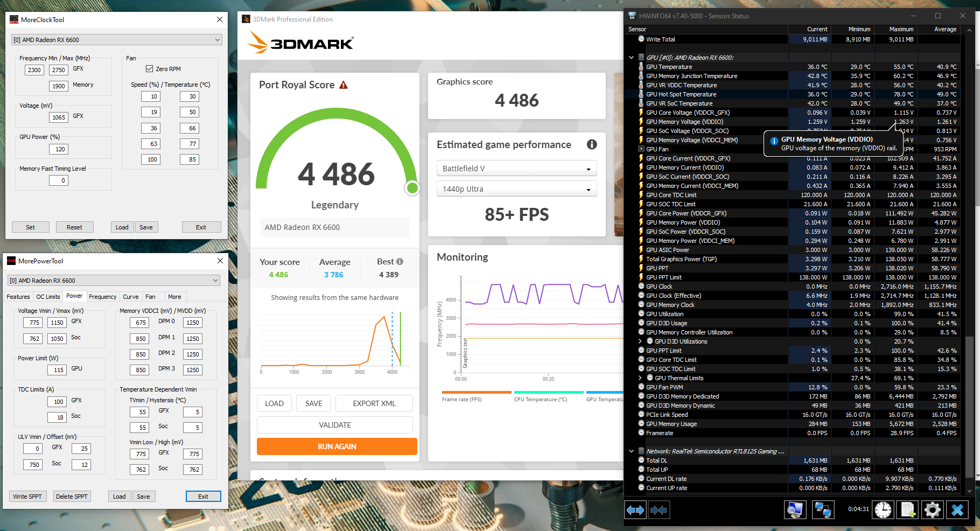Open the More tab in MorePowerTool
Screen dimensions: 980x531
coord(174,297)
